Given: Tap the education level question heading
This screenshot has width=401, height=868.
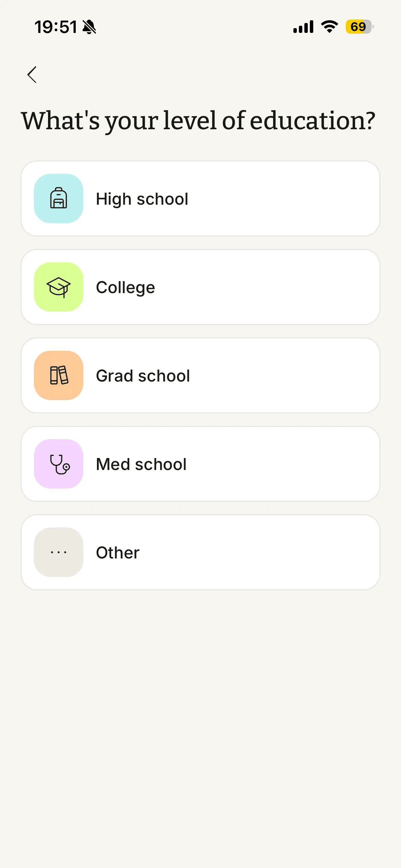Looking at the screenshot, I should pyautogui.click(x=198, y=121).
